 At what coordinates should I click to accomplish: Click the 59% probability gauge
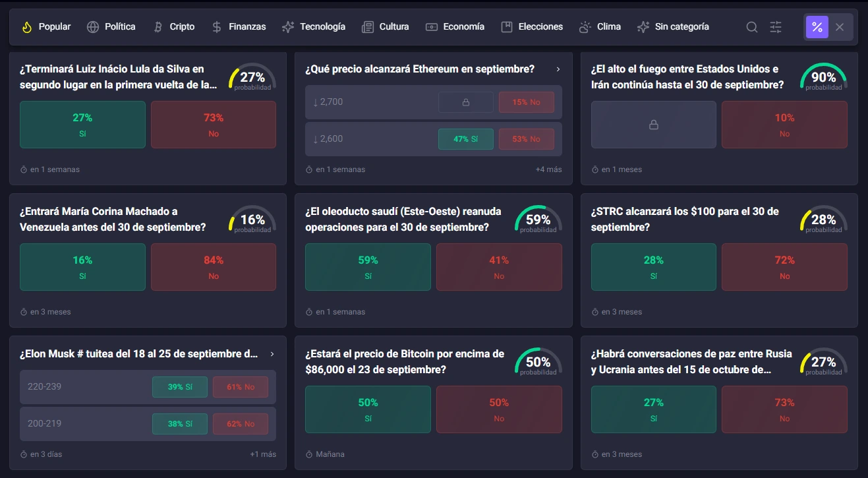[x=538, y=220]
